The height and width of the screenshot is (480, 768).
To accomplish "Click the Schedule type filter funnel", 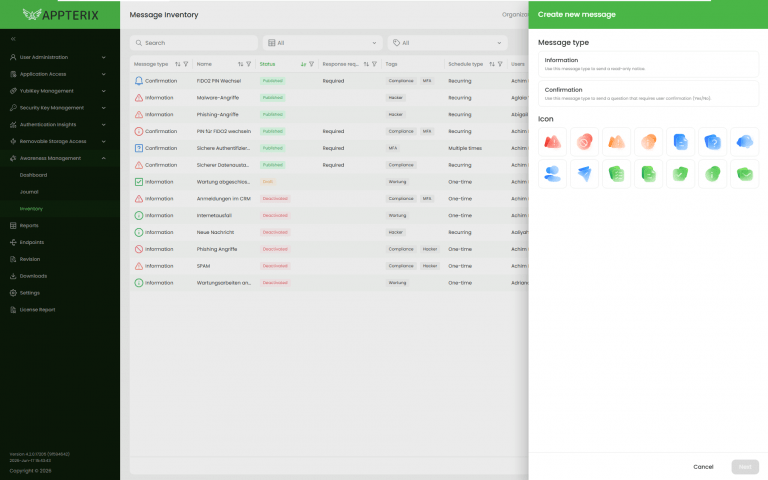I will [500, 64].
